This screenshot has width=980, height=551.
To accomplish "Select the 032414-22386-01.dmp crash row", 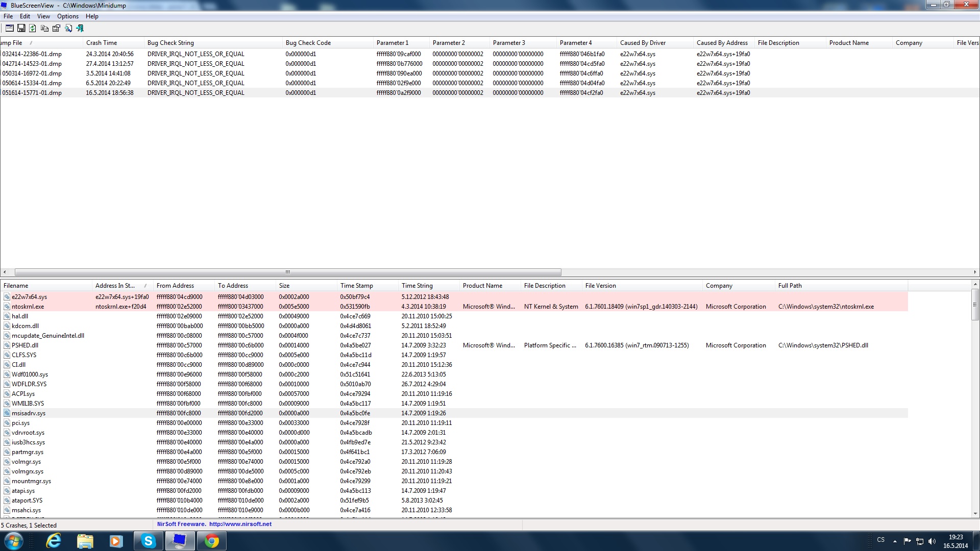I will (32, 54).
